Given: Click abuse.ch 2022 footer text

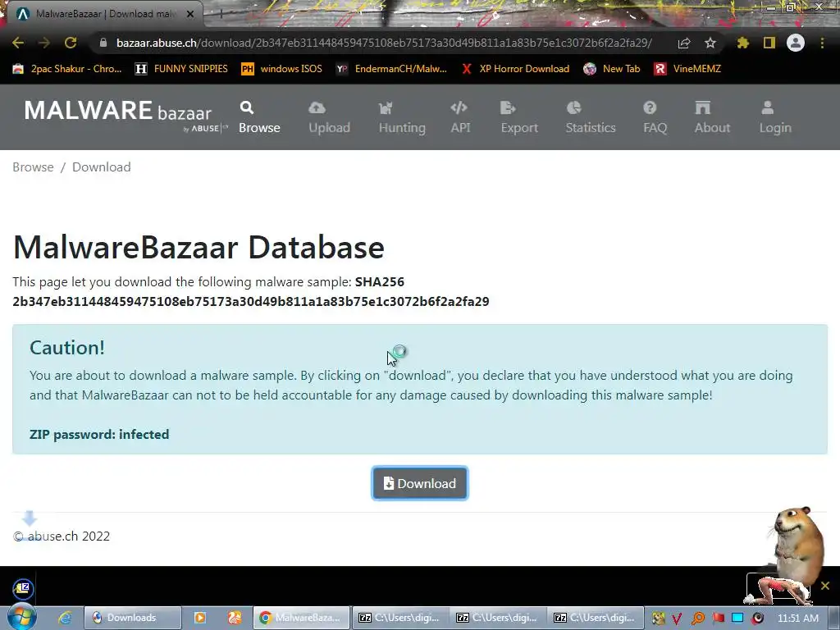Looking at the screenshot, I should pyautogui.click(x=62, y=536).
